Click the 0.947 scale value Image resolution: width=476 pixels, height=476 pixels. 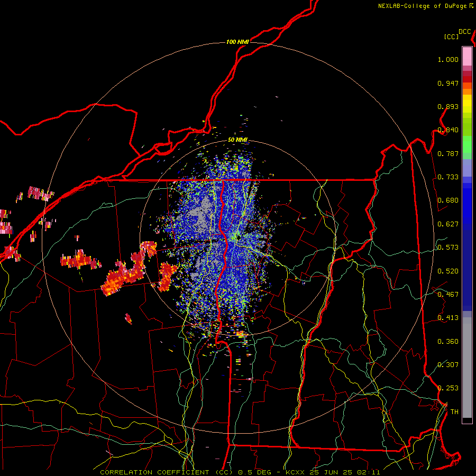point(448,83)
